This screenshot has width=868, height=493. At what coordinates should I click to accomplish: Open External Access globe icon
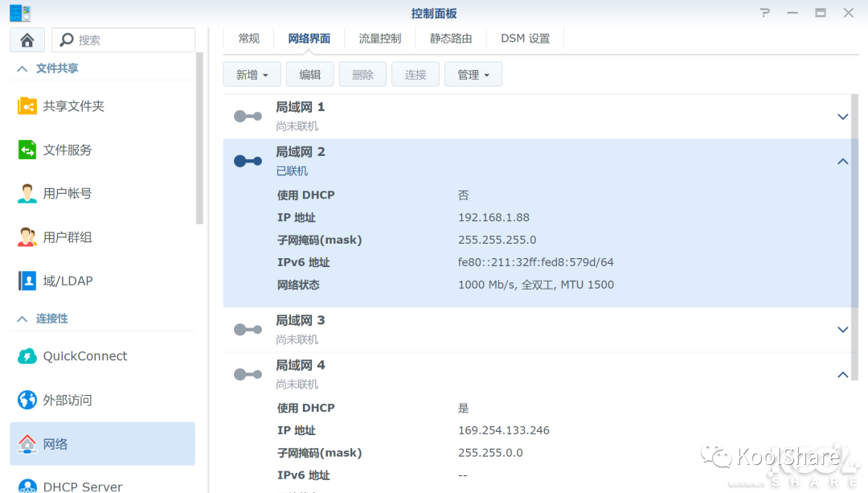point(27,400)
